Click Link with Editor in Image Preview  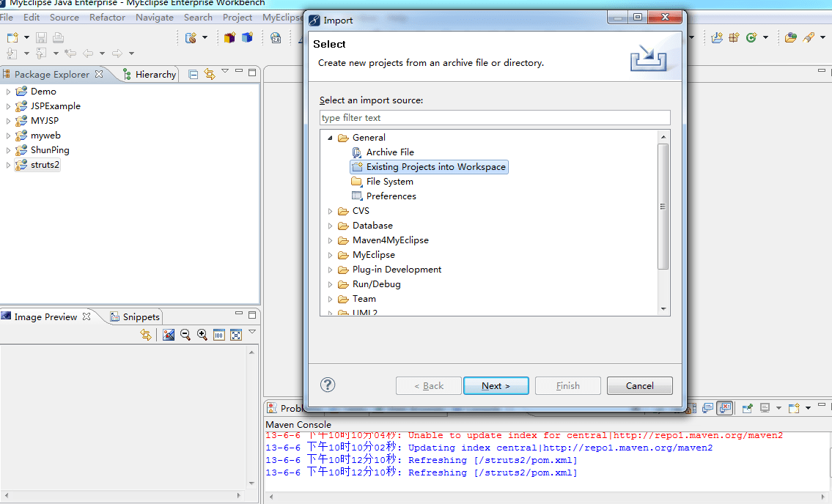click(x=146, y=335)
